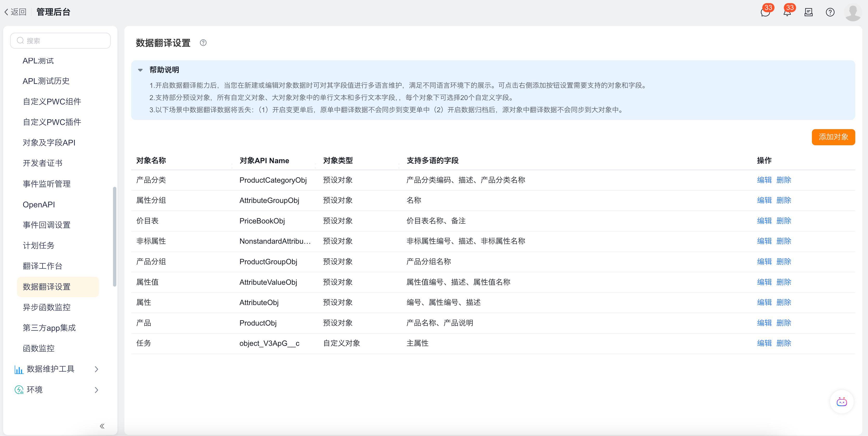Image resolution: width=868 pixels, height=436 pixels.
Task: Select 异步函数监控 in sidebar
Action: pos(46,307)
